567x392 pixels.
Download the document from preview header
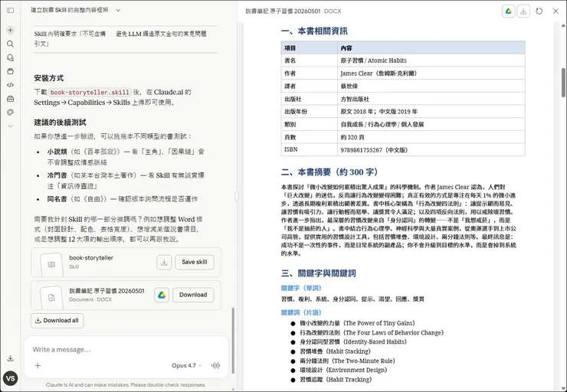click(523, 11)
